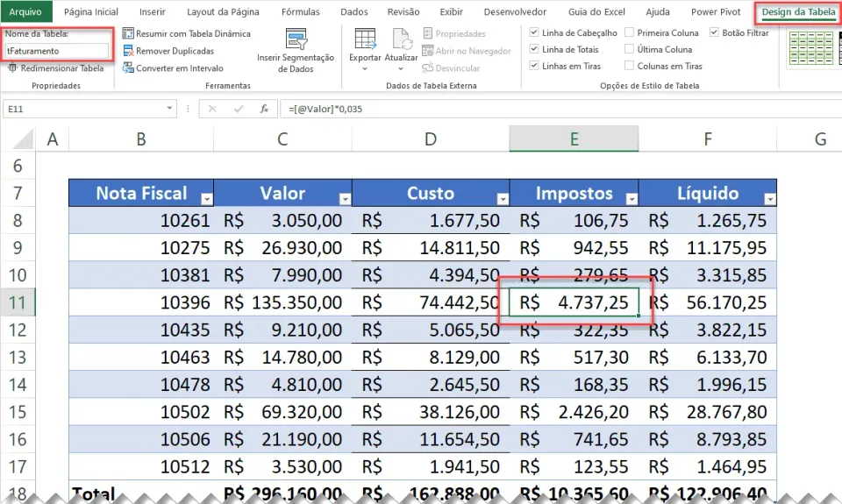Click the cancel X icon in formula bar
This screenshot has height=504, width=842.
click(212, 109)
